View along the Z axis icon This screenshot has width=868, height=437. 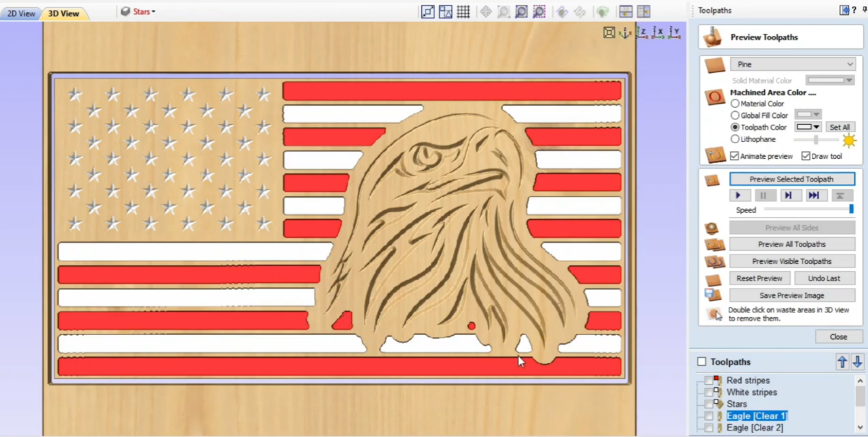[642, 32]
